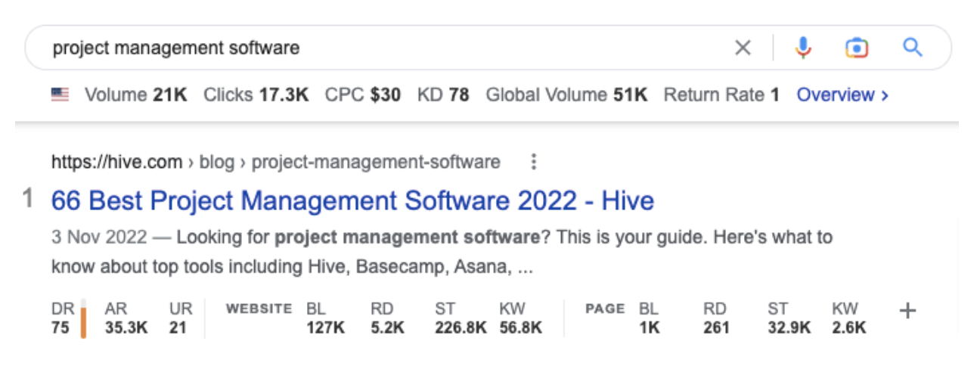Open the three-dot menu beside hive.com URL
Screen dimensions: 980x366
point(534,162)
